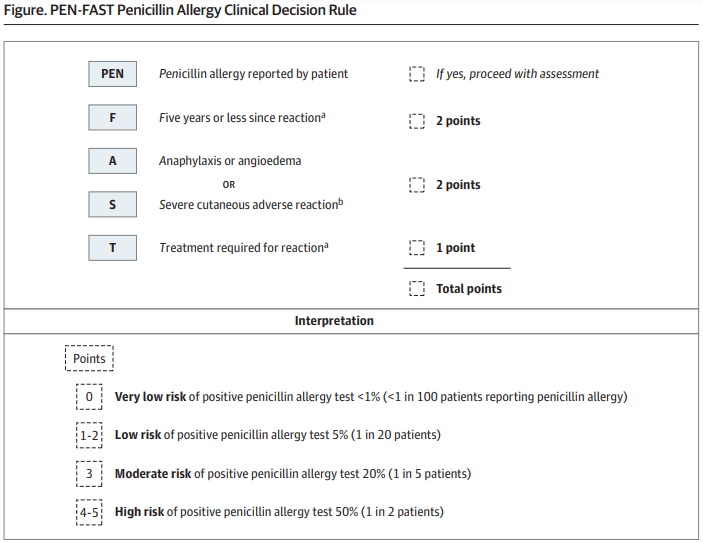Select the A letter box

tap(112, 160)
